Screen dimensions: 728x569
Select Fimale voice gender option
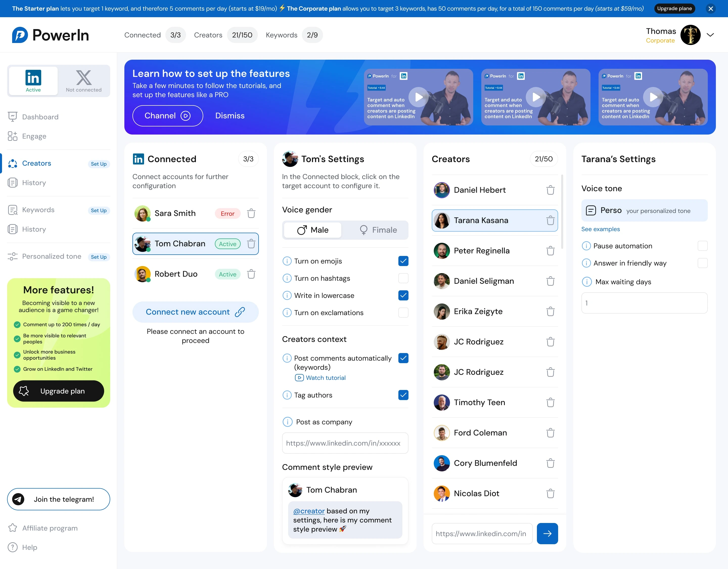[378, 230]
